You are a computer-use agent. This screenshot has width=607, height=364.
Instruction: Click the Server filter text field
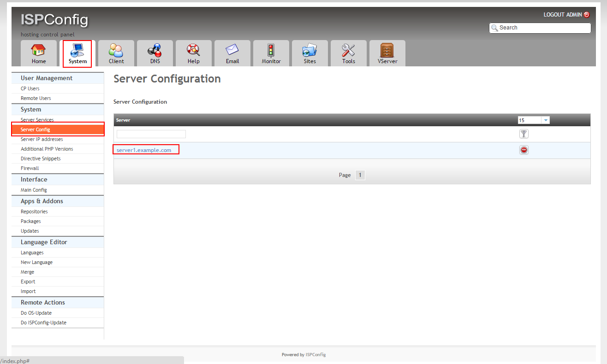(x=151, y=134)
